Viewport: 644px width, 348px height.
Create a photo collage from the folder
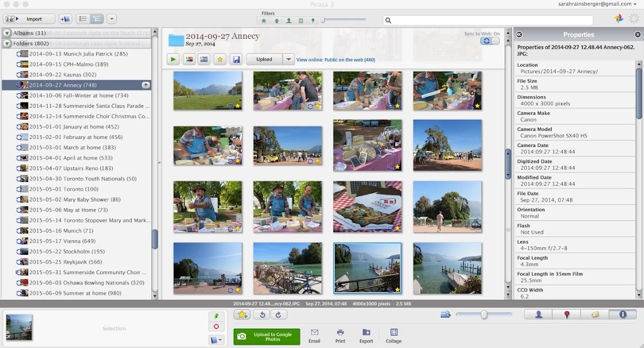coord(189,60)
